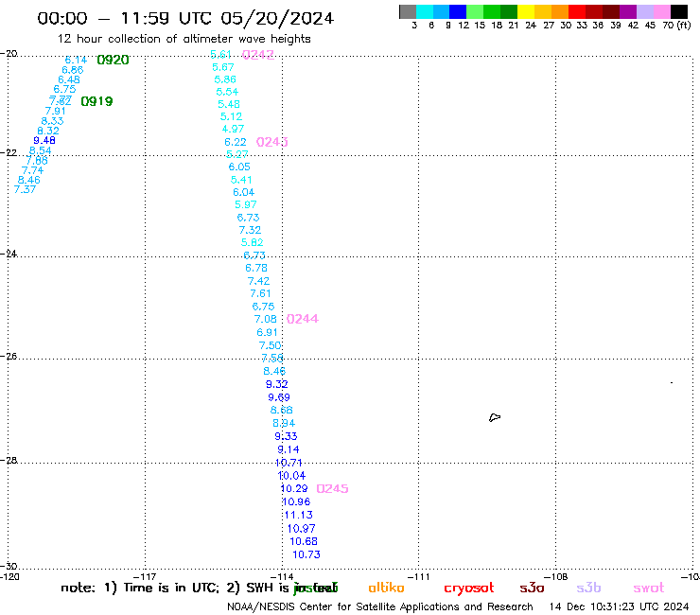
Task: Click the pink 'swot' satellite label
Action: pyautogui.click(x=649, y=588)
